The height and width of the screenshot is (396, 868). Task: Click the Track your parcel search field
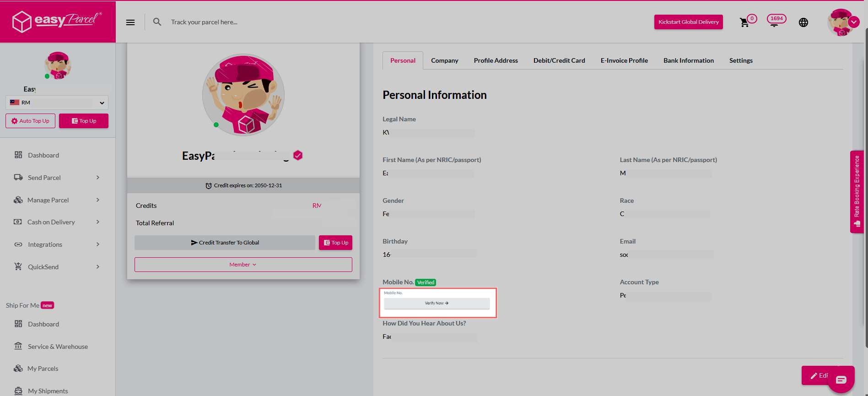pyautogui.click(x=204, y=22)
